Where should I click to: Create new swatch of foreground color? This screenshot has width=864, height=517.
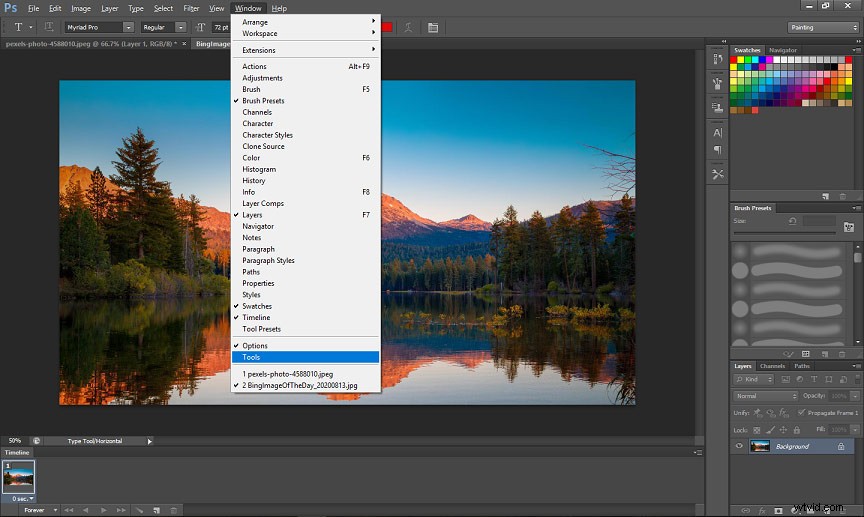click(x=825, y=196)
